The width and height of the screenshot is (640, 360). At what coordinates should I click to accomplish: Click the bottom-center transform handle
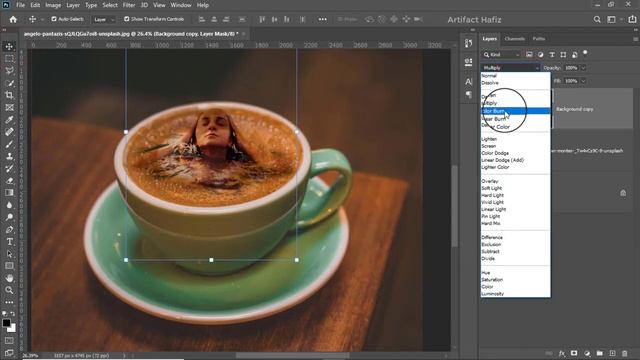(211, 260)
